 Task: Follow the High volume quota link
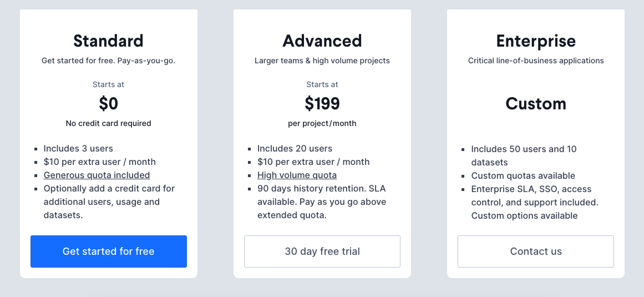point(297,175)
